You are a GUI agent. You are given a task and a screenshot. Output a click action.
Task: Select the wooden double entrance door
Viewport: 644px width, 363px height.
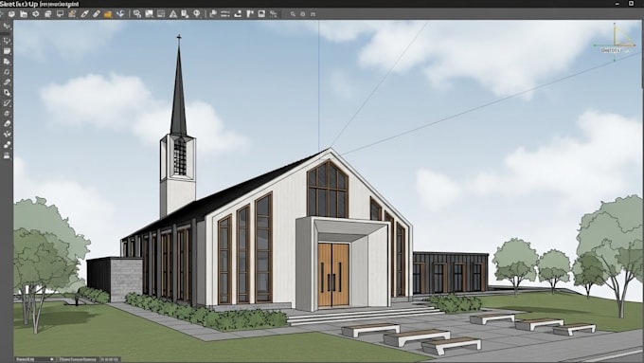pyautogui.click(x=333, y=275)
